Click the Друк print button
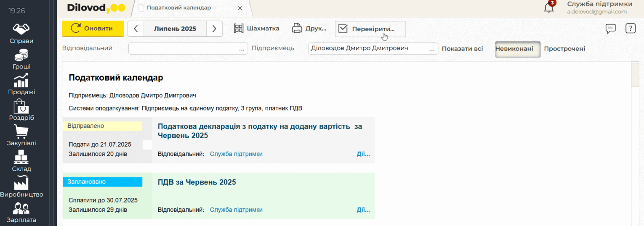 309,29
